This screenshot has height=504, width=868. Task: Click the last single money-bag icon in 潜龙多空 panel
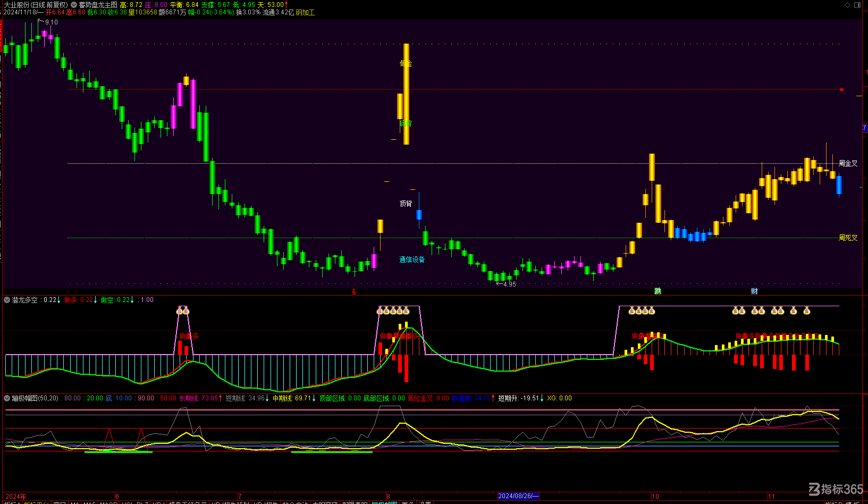tap(806, 310)
